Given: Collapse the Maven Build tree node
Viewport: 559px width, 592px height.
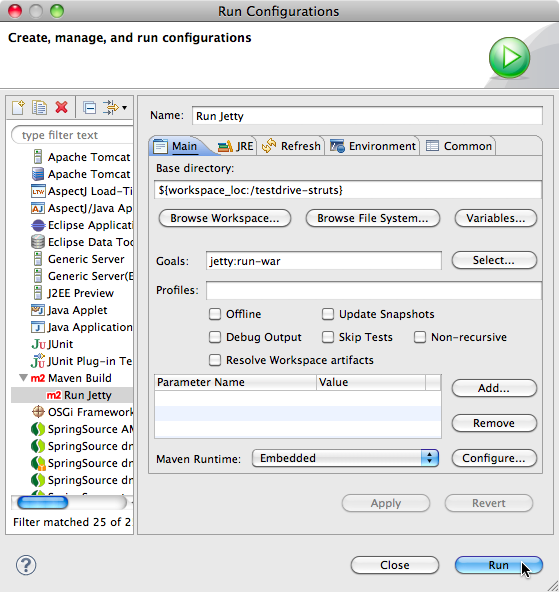Looking at the screenshot, I should [x=23, y=378].
